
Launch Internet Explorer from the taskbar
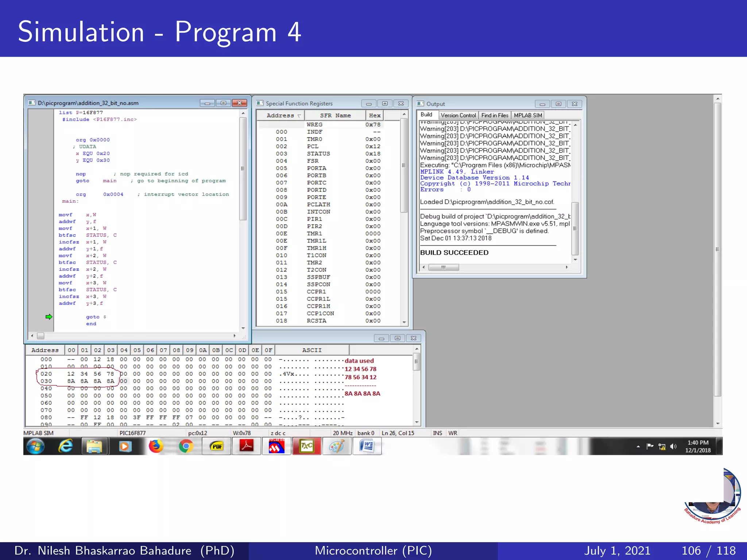(66, 446)
